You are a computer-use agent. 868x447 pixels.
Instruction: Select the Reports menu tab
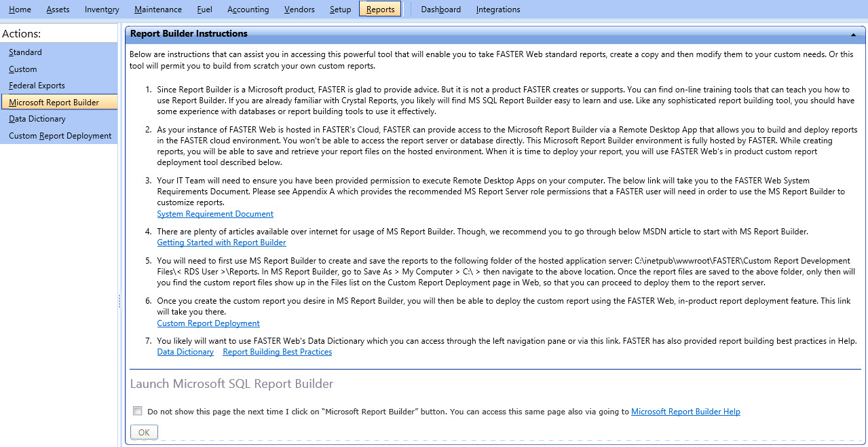380,10
